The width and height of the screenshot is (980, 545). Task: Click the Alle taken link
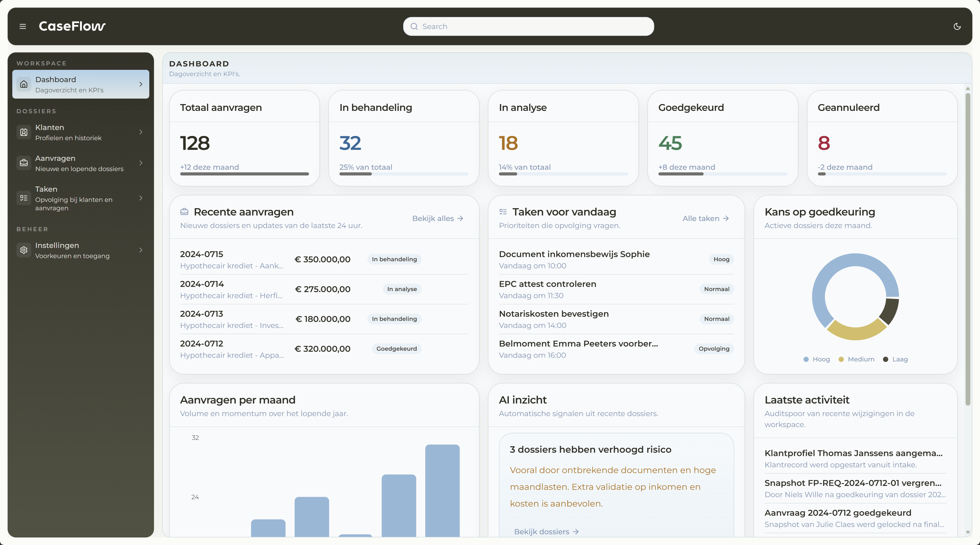click(706, 218)
